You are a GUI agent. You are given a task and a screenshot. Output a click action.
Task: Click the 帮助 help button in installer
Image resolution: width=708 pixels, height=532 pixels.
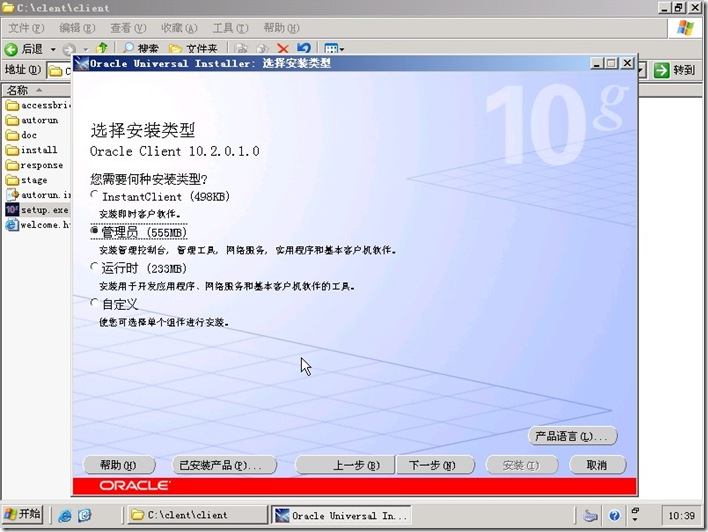(119, 465)
